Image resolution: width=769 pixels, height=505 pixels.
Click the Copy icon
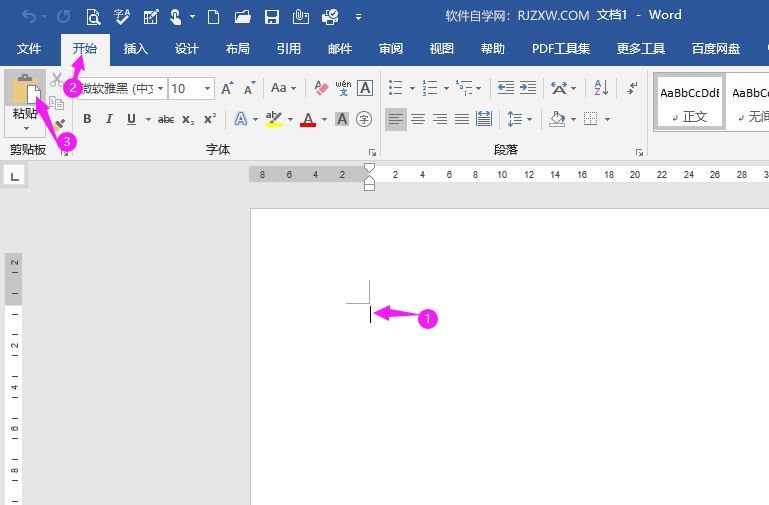tap(57, 103)
